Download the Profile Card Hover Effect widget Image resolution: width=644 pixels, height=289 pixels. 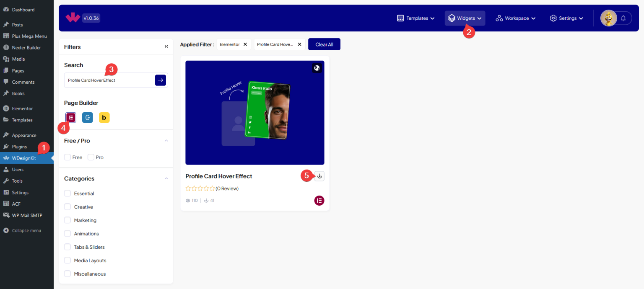click(319, 176)
